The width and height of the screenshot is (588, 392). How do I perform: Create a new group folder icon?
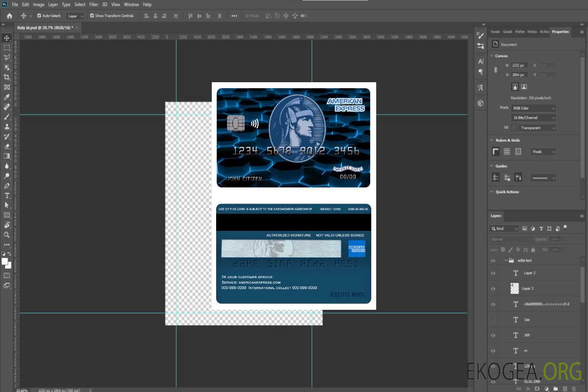click(x=555, y=389)
